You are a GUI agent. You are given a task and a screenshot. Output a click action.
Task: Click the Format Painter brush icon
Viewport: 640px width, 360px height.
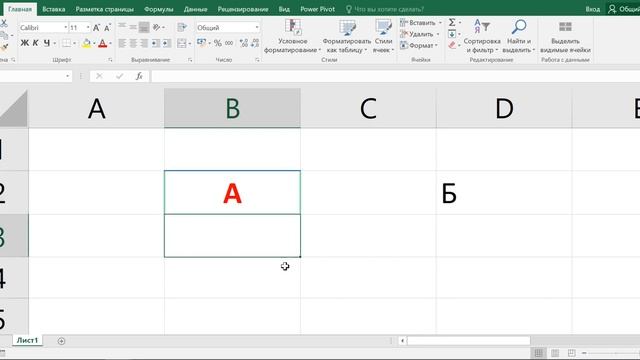(4, 48)
